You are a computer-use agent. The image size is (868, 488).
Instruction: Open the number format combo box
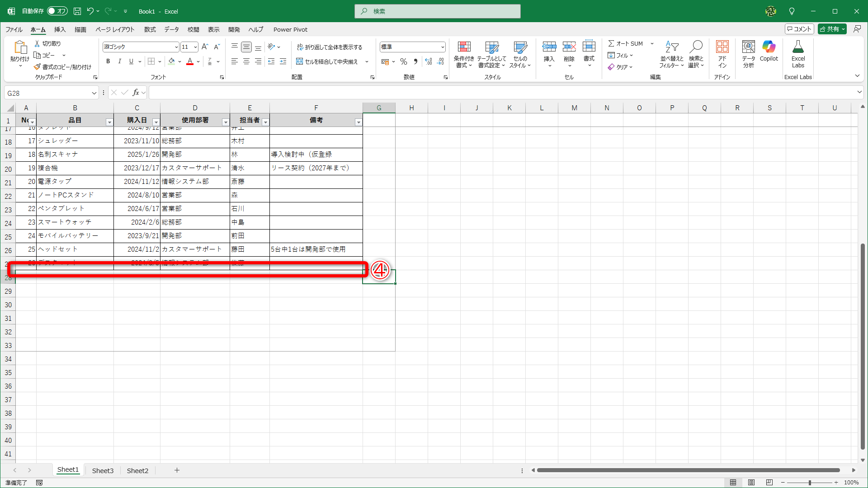pyautogui.click(x=442, y=47)
